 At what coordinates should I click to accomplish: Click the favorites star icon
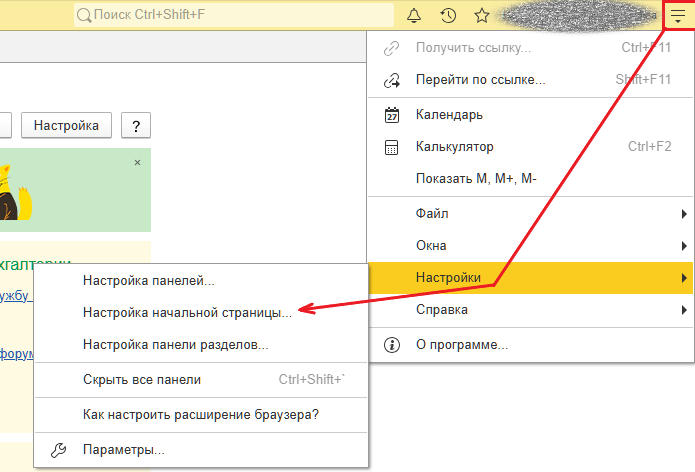pyautogui.click(x=481, y=15)
